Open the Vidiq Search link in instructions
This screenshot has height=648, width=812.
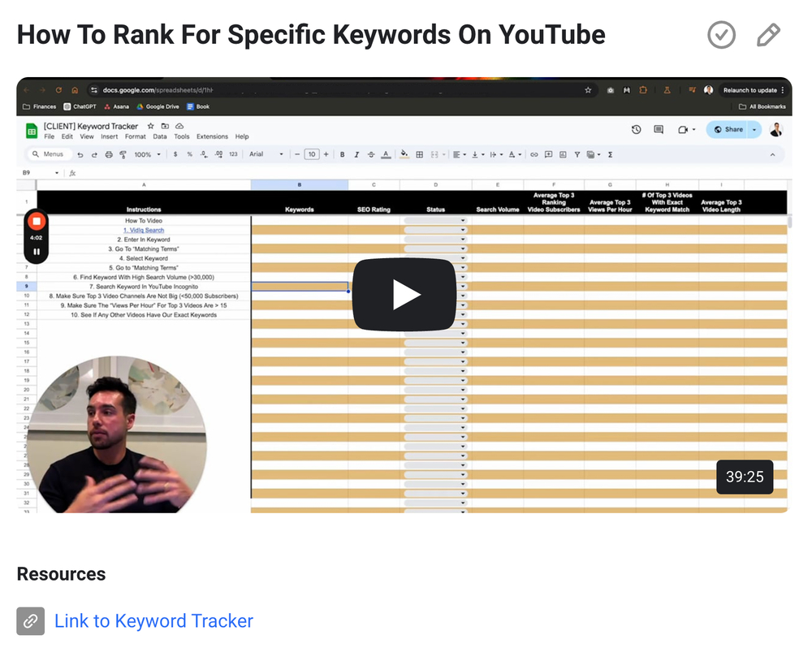[144, 230]
